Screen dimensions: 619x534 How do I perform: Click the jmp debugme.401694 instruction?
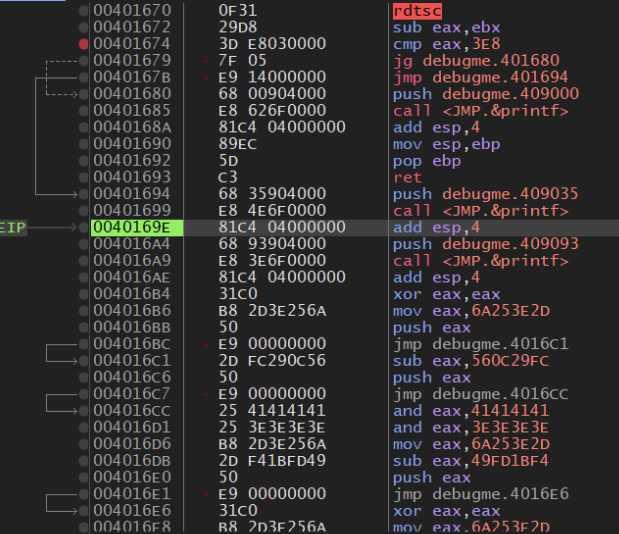pyautogui.click(x=480, y=77)
